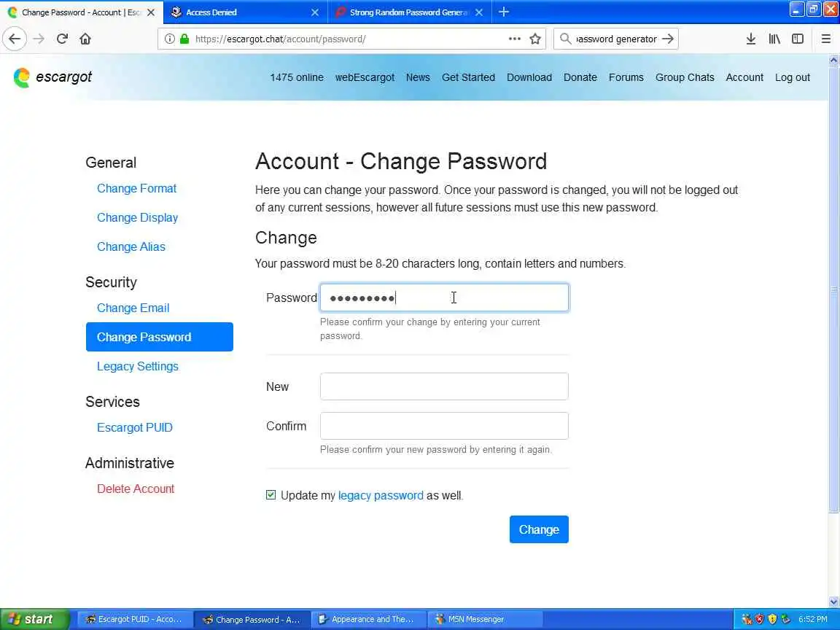
Task: Open webEscargot in the top navigation
Action: point(365,77)
